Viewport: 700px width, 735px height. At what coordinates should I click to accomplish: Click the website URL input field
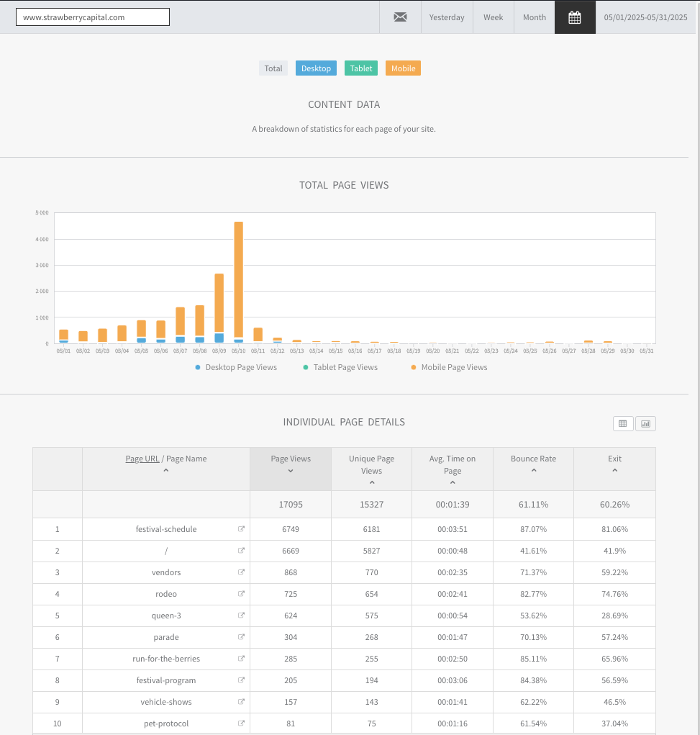click(93, 17)
